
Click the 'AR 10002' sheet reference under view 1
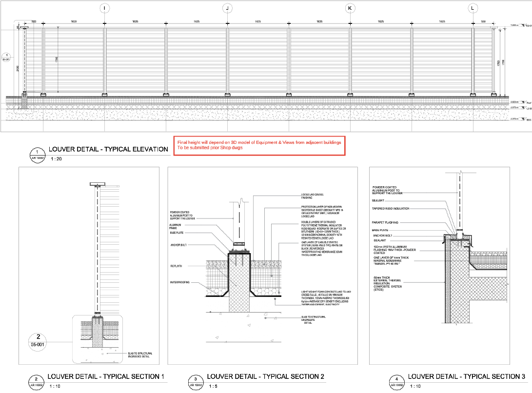(38, 158)
